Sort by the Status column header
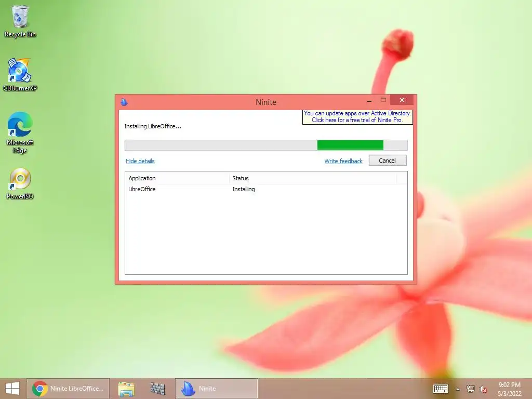Viewport: 532px width, 399px height. coord(313,179)
